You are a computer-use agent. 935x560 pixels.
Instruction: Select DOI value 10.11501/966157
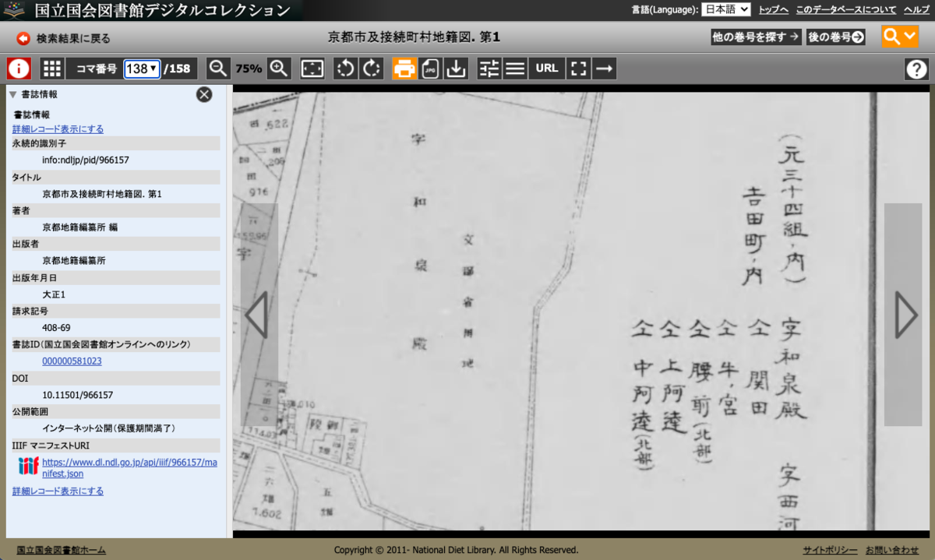pyautogui.click(x=77, y=395)
